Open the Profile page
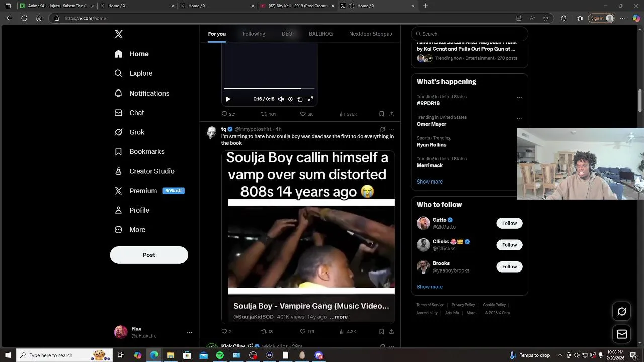Viewport: 644px width, 362px height. click(x=132, y=210)
